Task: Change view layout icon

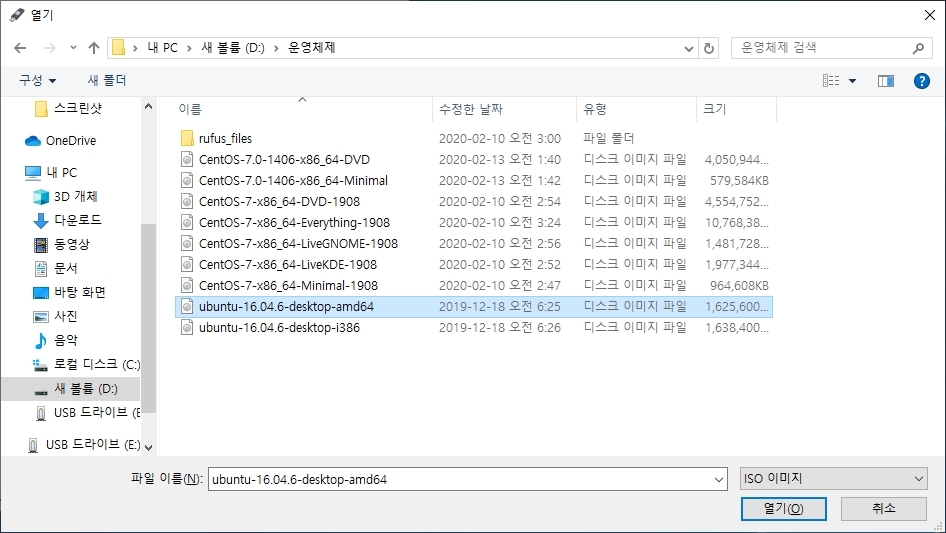Action: (x=831, y=80)
